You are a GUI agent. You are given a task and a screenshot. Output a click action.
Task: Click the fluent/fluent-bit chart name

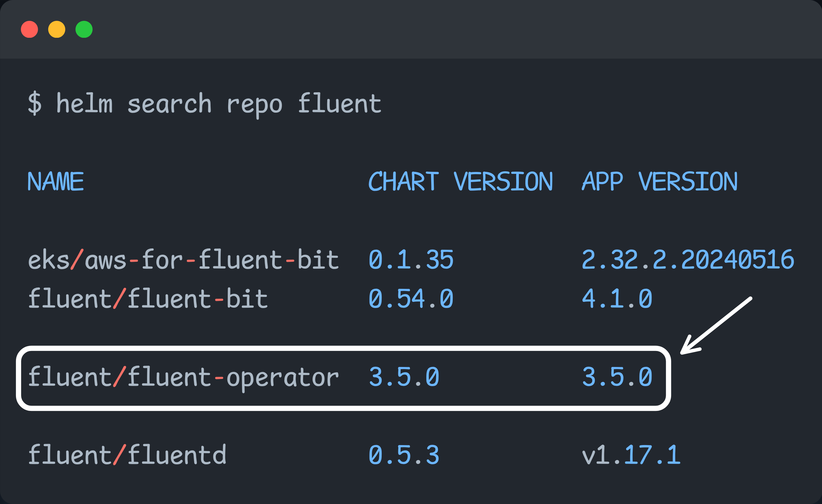[x=148, y=299]
